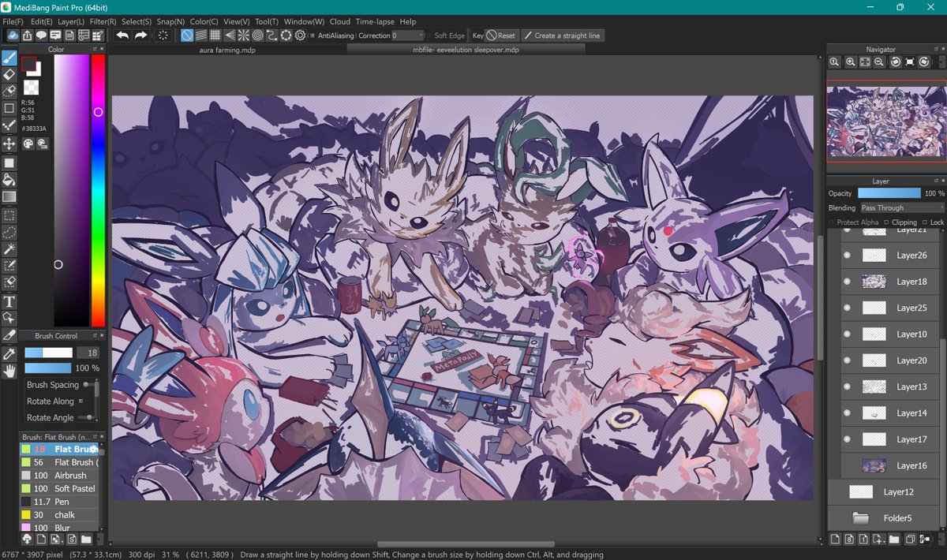Viewport: 947px width, 560px height.
Task: Select the Hand pan tool
Action: [9, 371]
